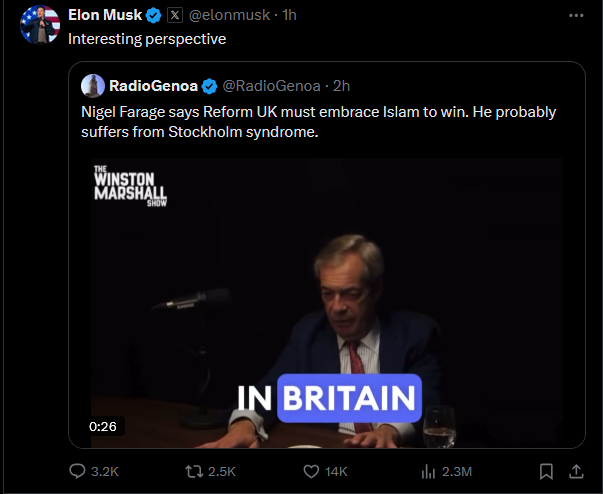Click the X affiliation badge
This screenshot has height=494, width=603.
coord(175,16)
